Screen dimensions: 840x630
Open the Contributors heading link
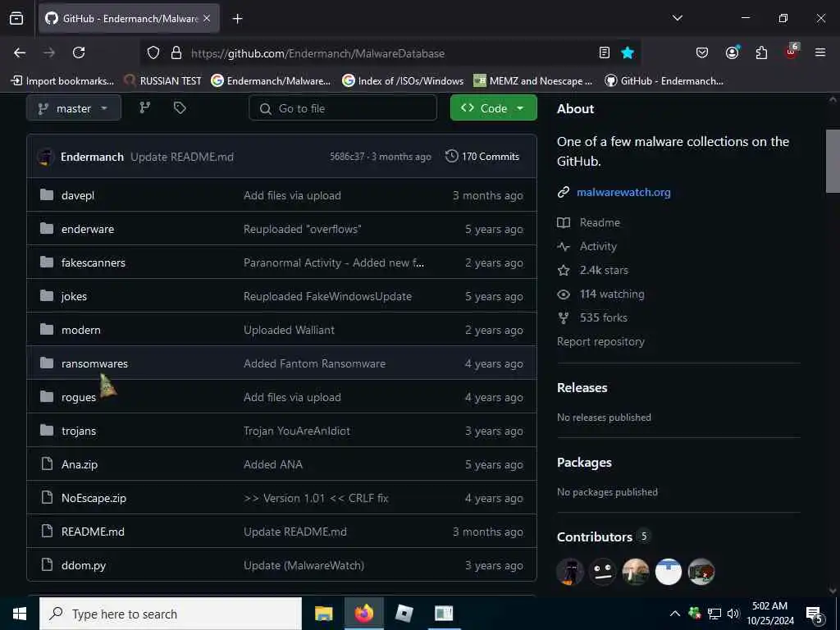tap(595, 536)
